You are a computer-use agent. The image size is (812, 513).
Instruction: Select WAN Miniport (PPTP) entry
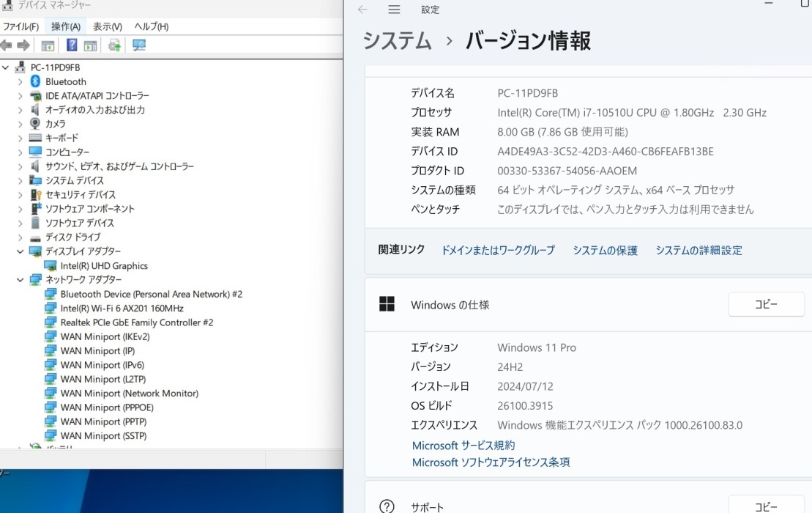click(x=103, y=422)
